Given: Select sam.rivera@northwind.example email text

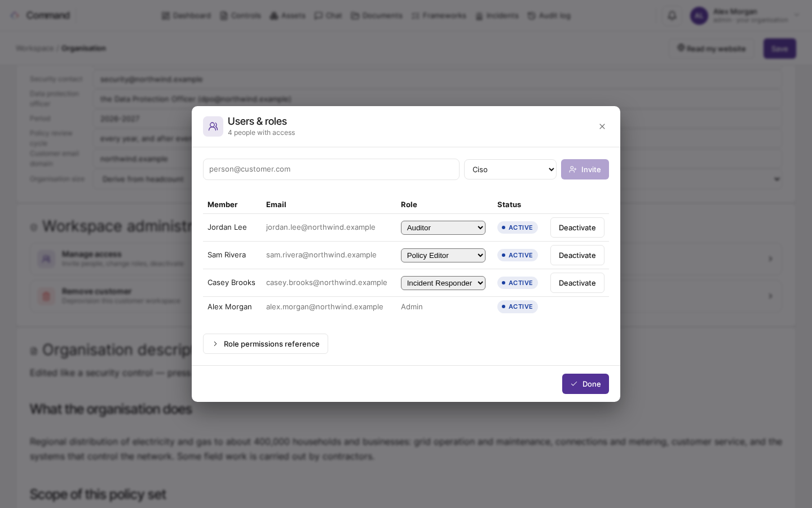Looking at the screenshot, I should click(x=321, y=255).
